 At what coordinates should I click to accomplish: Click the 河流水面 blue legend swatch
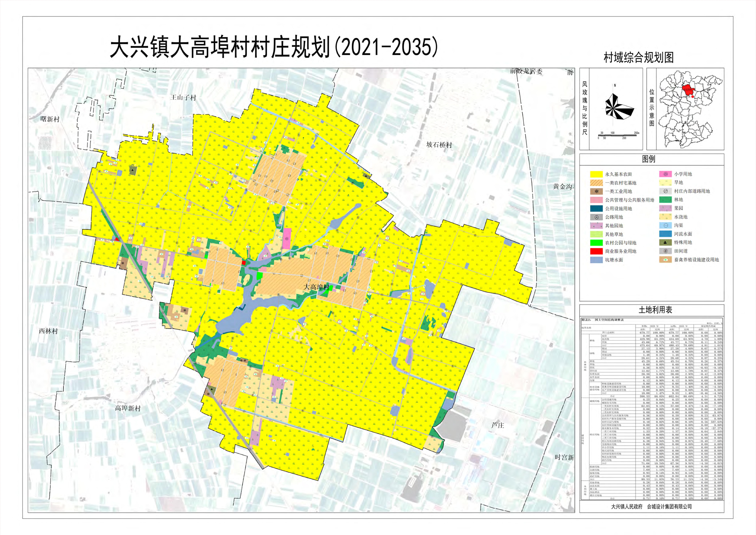(x=665, y=234)
